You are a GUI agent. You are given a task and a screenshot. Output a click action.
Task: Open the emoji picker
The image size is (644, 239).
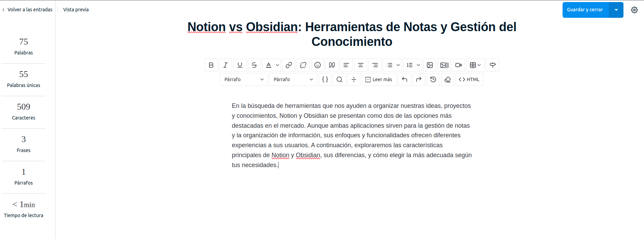(318, 65)
